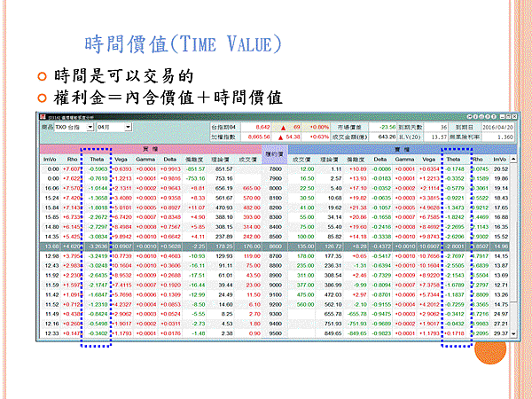Click the call trade price 242.00
Image resolution: width=532 pixels, height=399 pixels.
pos(252,237)
